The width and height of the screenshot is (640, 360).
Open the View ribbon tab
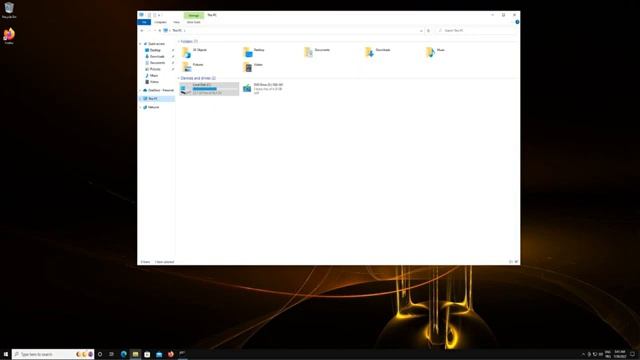pos(176,22)
